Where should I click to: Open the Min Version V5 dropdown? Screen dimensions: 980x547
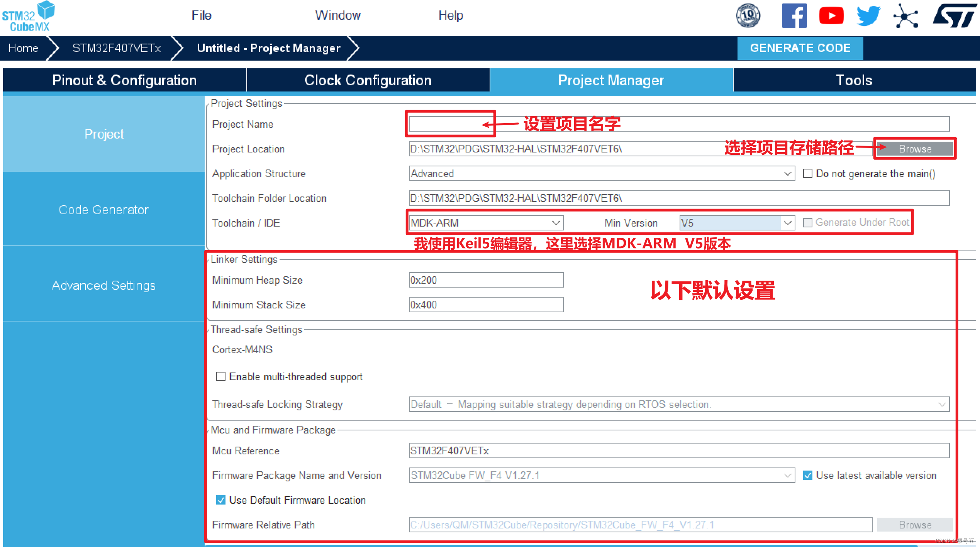787,223
